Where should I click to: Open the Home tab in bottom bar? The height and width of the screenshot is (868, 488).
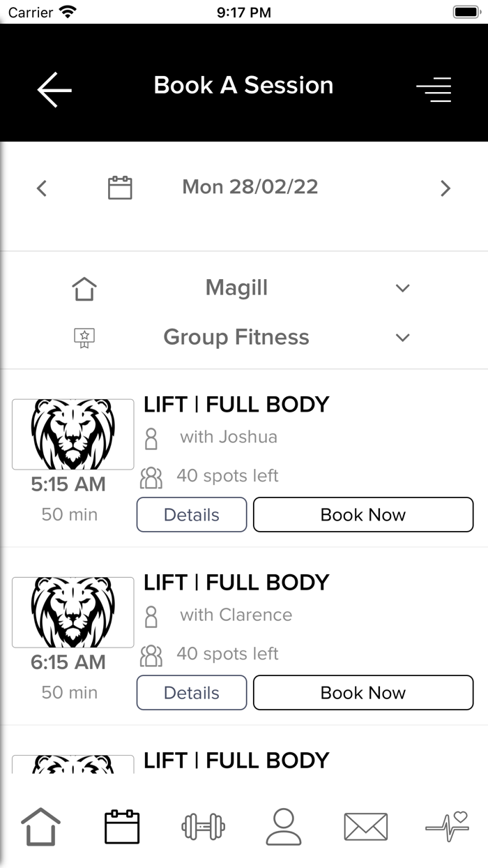click(40, 827)
